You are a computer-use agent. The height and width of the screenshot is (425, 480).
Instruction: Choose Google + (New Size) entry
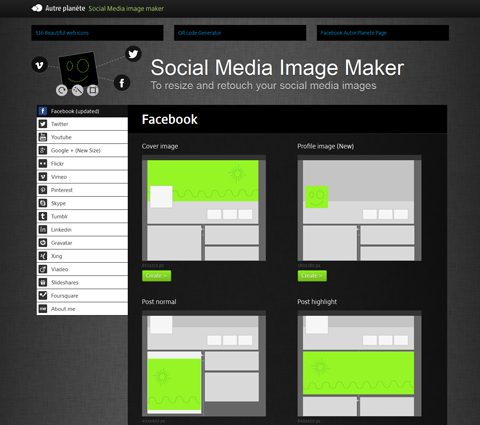pyautogui.click(x=82, y=150)
